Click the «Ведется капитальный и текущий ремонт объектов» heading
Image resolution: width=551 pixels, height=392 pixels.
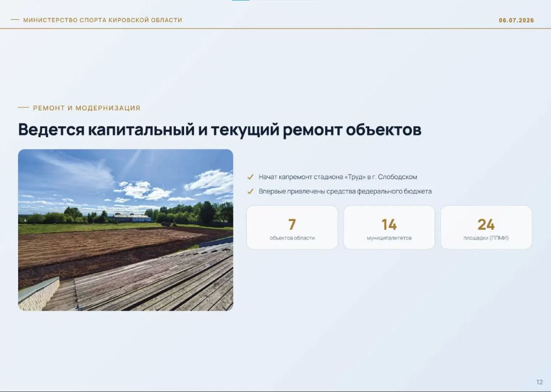[219, 129]
